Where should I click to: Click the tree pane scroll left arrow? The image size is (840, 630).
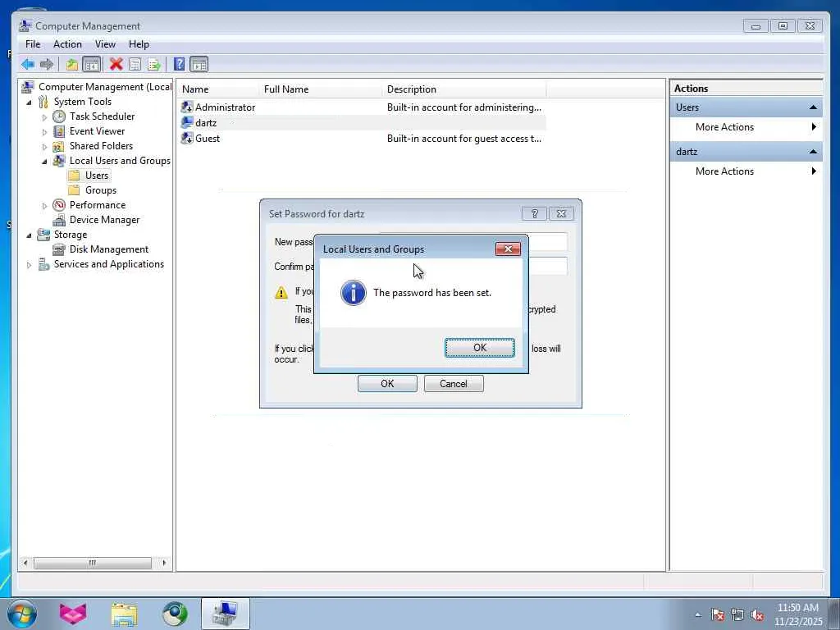click(25, 563)
